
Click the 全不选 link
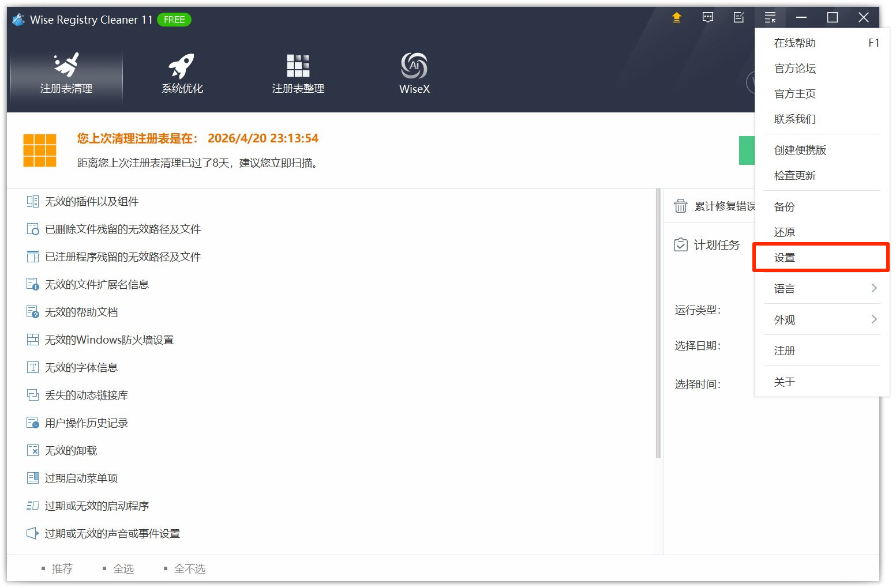pyautogui.click(x=189, y=569)
